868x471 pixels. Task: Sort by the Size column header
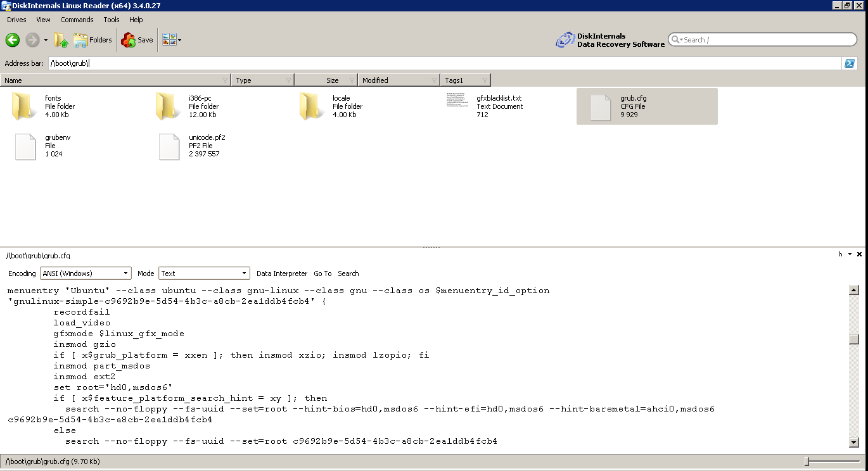pos(326,80)
